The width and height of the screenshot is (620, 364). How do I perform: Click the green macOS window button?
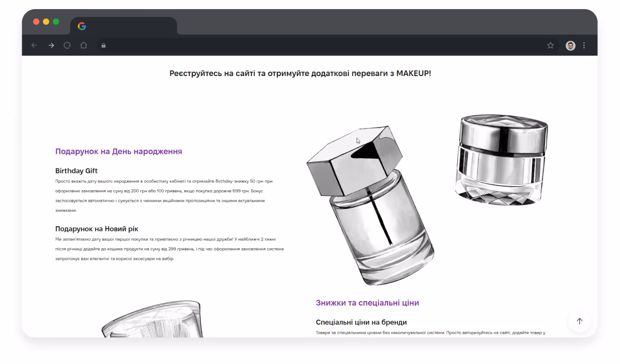click(x=56, y=22)
